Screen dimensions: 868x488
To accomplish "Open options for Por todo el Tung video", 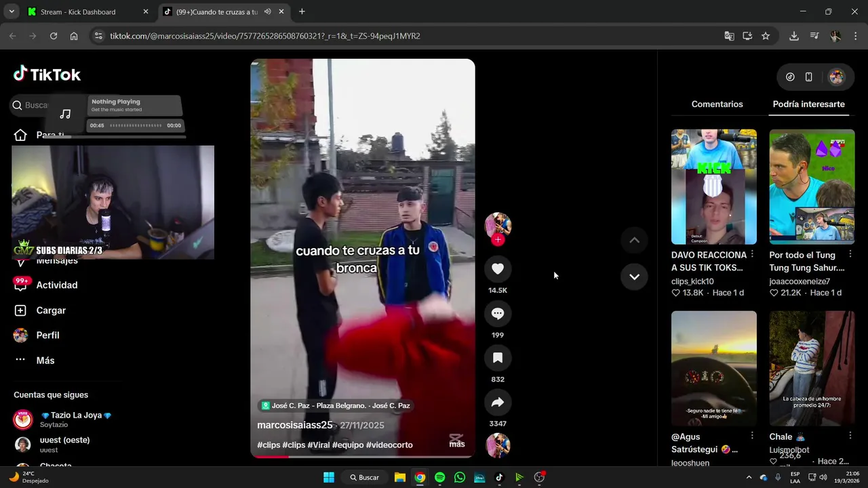I will click(850, 255).
